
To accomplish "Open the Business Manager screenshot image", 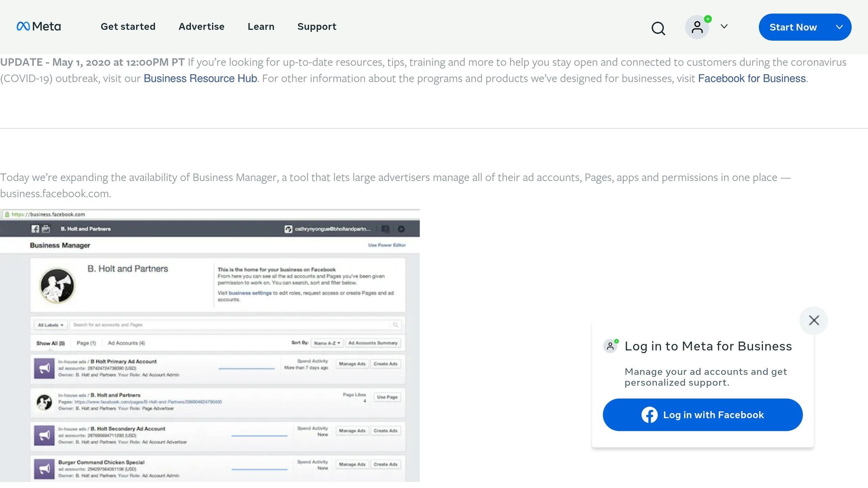I will coord(210,345).
